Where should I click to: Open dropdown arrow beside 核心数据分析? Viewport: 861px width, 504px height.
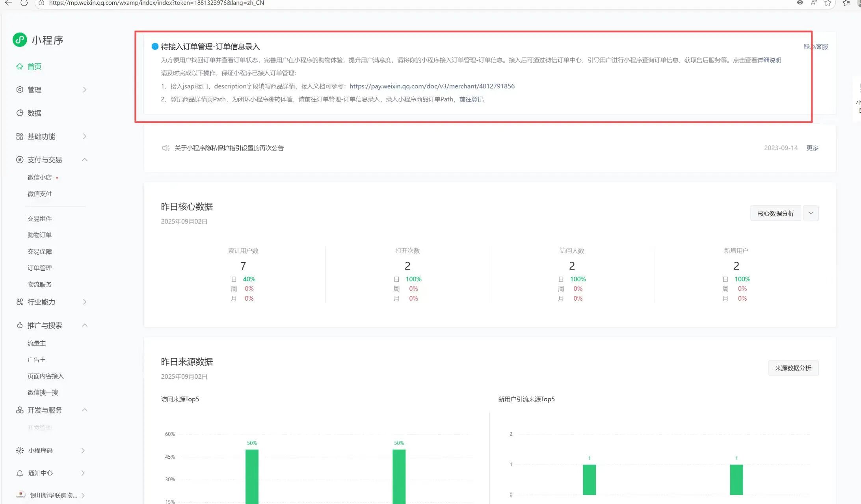pyautogui.click(x=811, y=213)
